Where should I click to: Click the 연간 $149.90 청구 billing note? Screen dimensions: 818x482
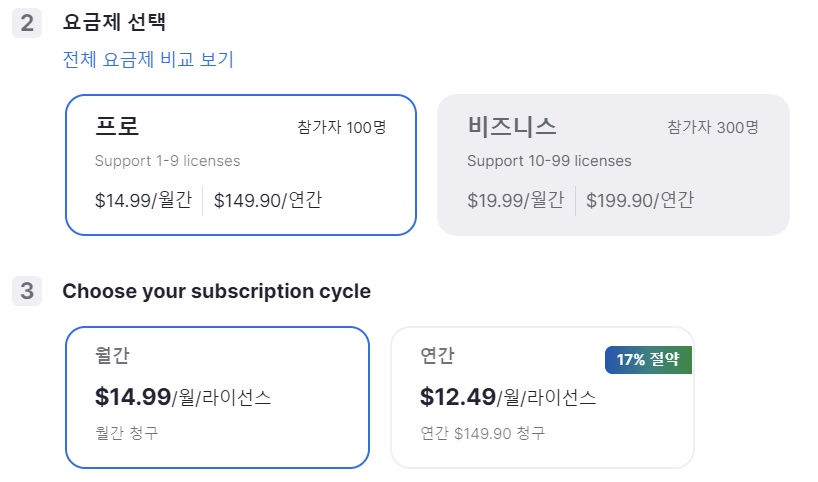pyautogui.click(x=483, y=433)
